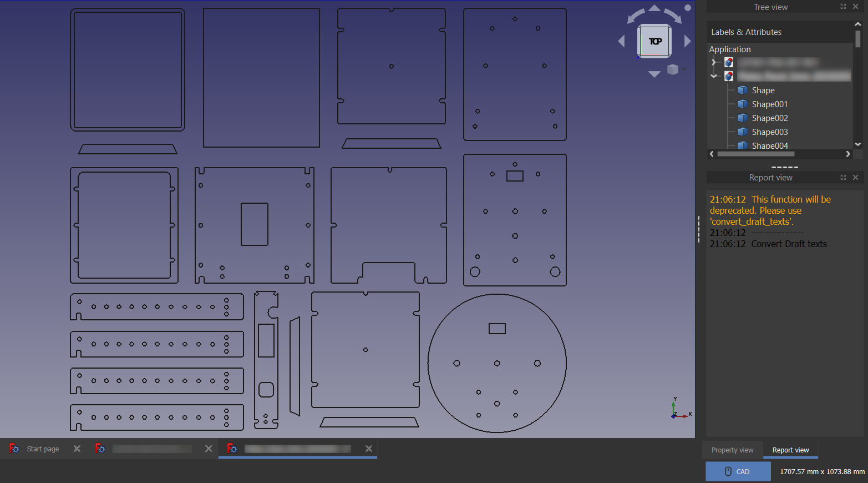868x483 pixels.
Task: Click the viewport dimensions 1707.57 mm x 1073.88 mm
Action: coord(822,471)
